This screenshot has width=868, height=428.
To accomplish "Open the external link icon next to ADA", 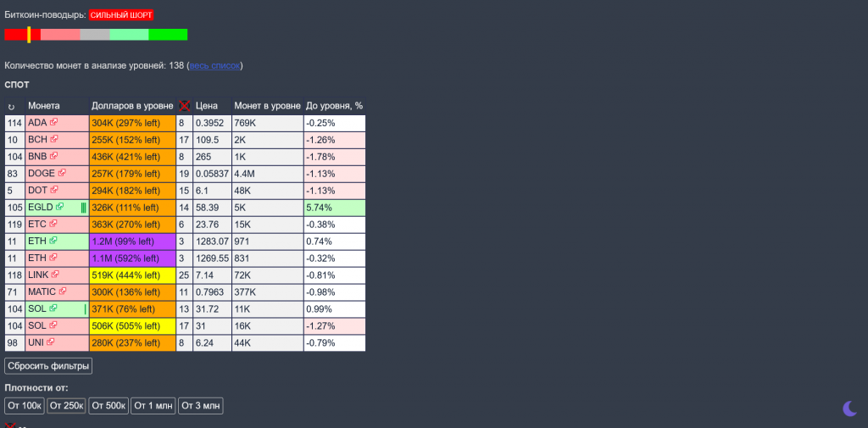I will 53,123.
